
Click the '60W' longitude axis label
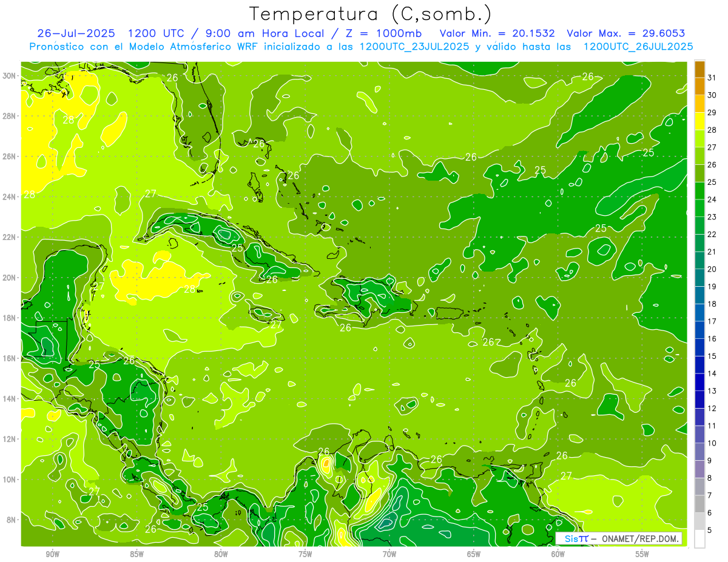(558, 554)
